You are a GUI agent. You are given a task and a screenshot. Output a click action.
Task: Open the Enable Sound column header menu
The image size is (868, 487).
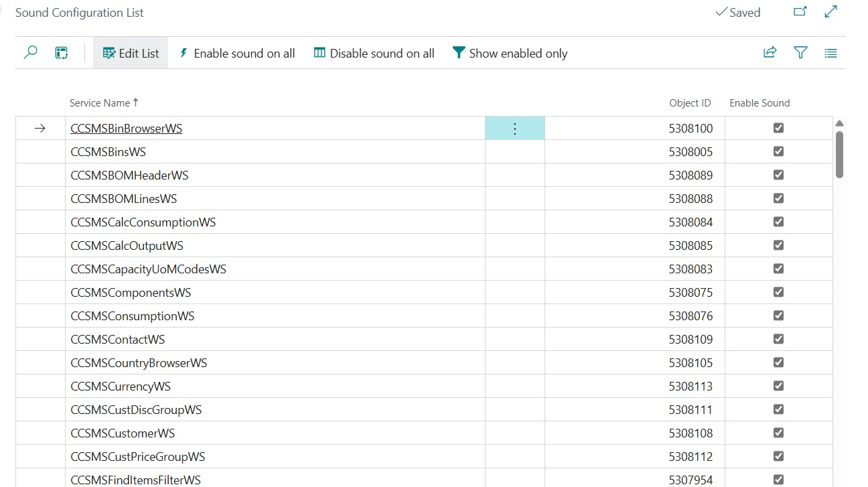(759, 103)
